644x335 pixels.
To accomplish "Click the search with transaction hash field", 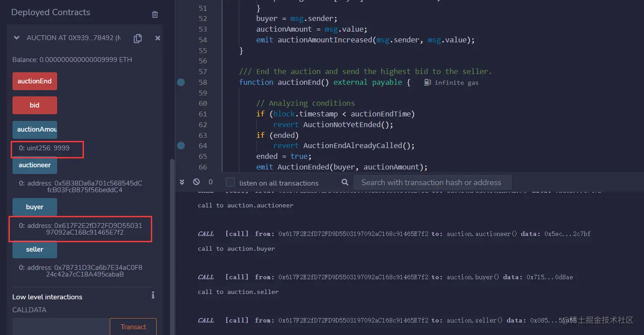I will [432, 182].
